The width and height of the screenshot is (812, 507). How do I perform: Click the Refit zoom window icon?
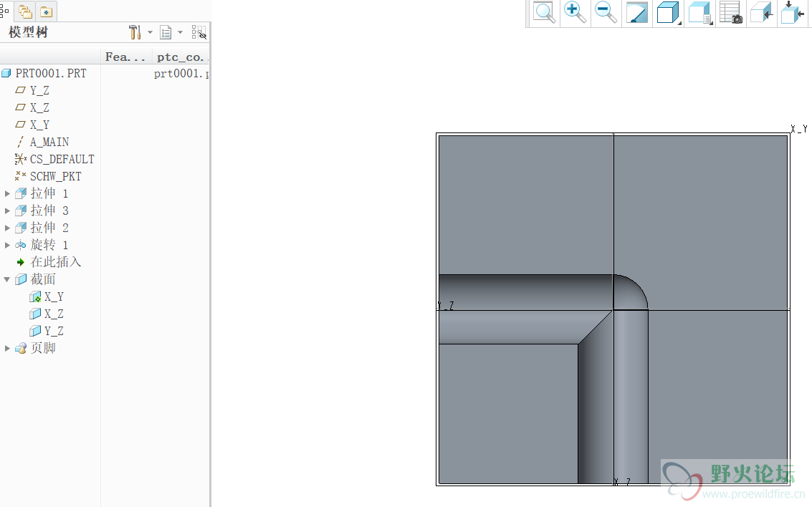544,12
